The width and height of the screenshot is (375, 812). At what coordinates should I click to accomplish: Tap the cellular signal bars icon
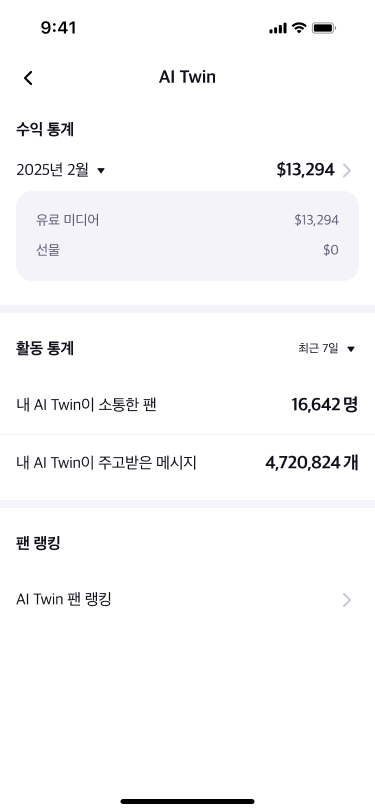tap(278, 28)
